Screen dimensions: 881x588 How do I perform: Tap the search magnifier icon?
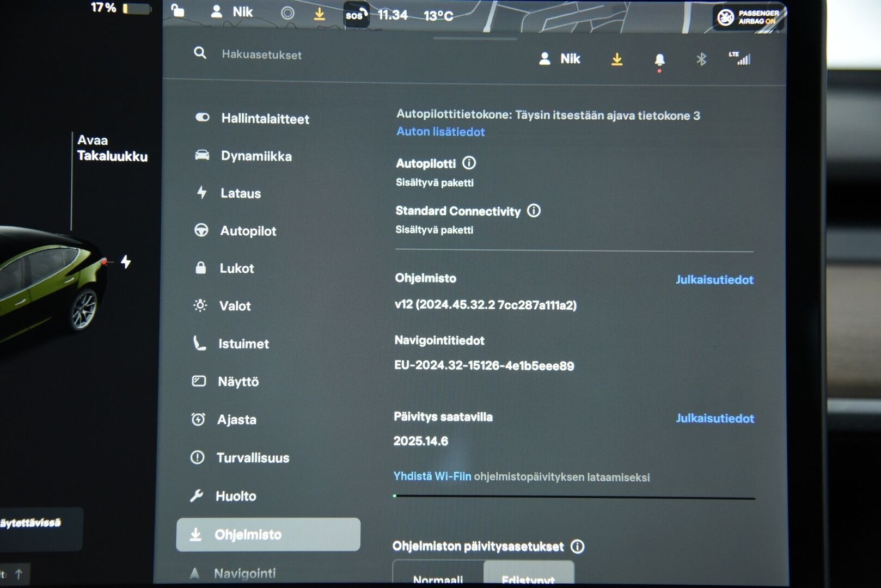coord(200,53)
